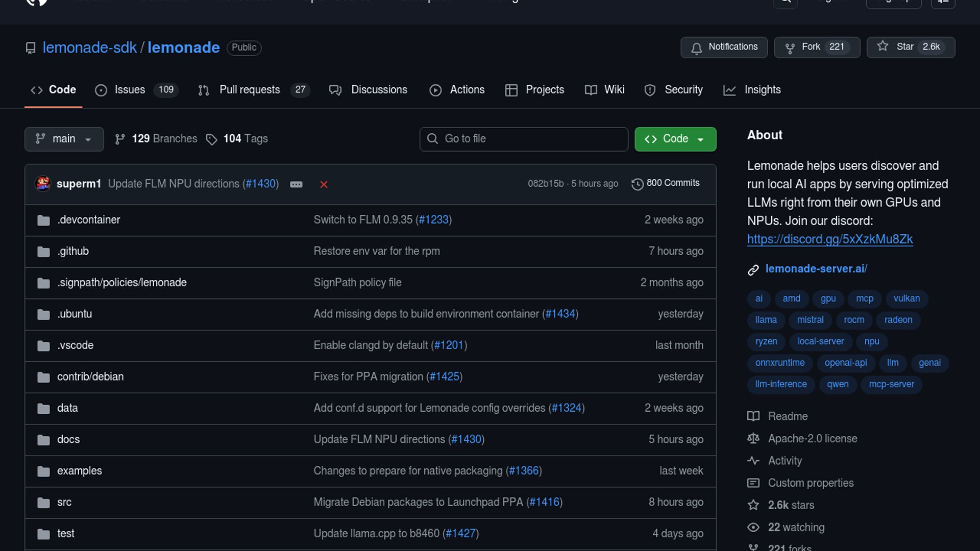Select the vulkan topic tag
The image size is (980, 551).
click(x=906, y=298)
